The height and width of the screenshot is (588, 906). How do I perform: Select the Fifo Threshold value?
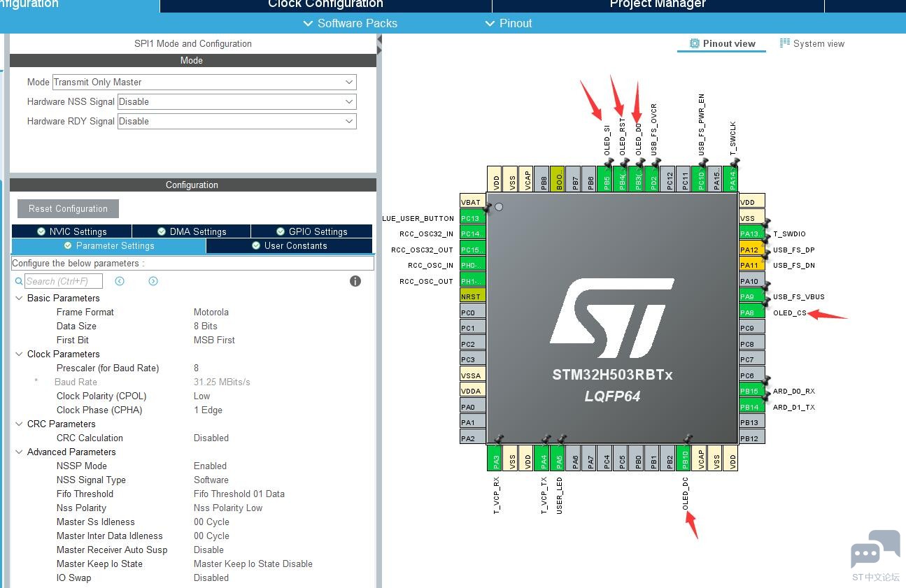pyautogui.click(x=239, y=494)
